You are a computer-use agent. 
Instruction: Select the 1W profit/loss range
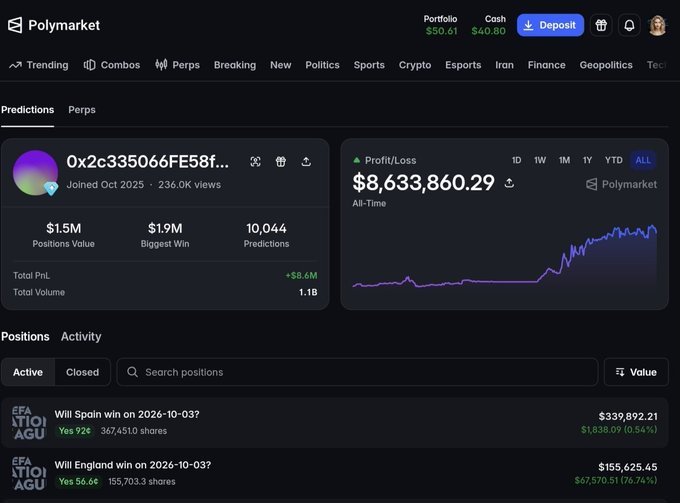539,160
